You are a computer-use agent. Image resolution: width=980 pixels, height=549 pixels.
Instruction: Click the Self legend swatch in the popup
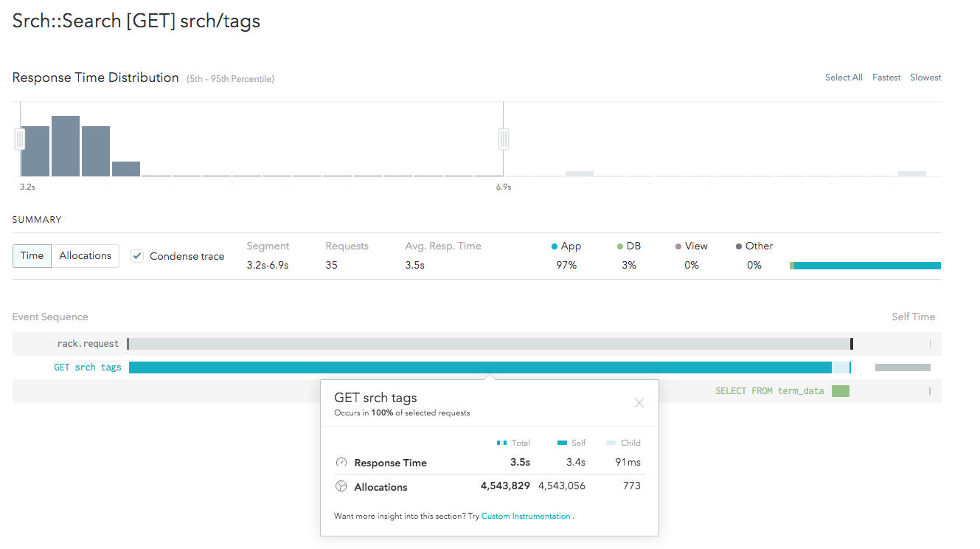coord(563,443)
